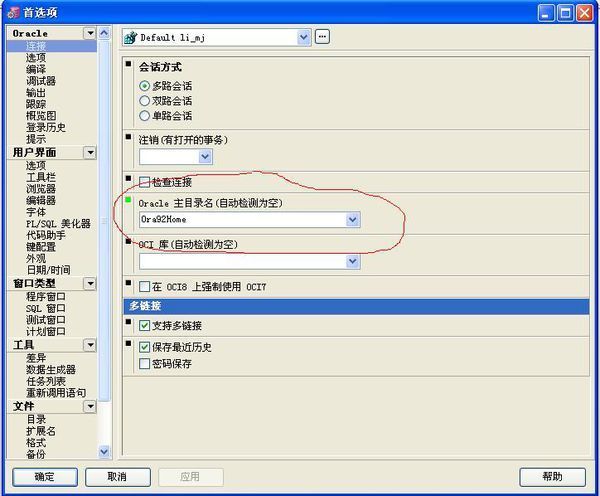Select 备份 under 文件

point(36,454)
